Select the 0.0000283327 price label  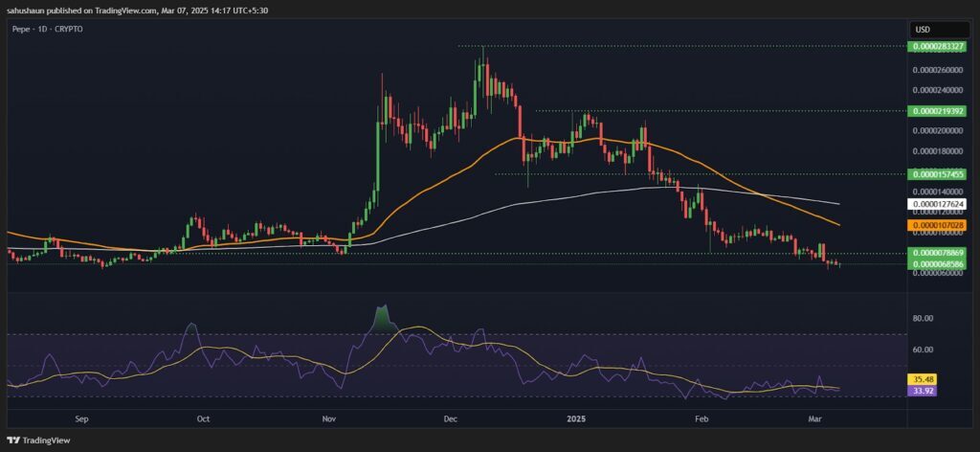click(938, 46)
